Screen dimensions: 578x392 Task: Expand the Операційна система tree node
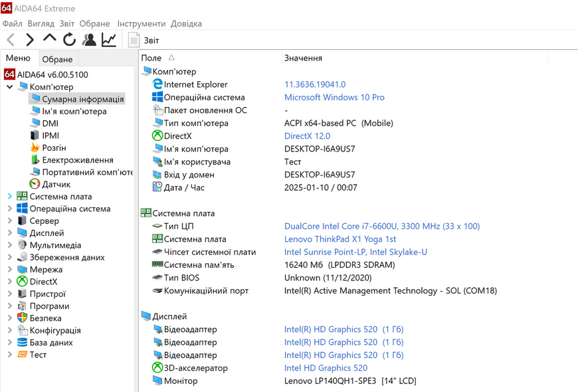tap(10, 209)
